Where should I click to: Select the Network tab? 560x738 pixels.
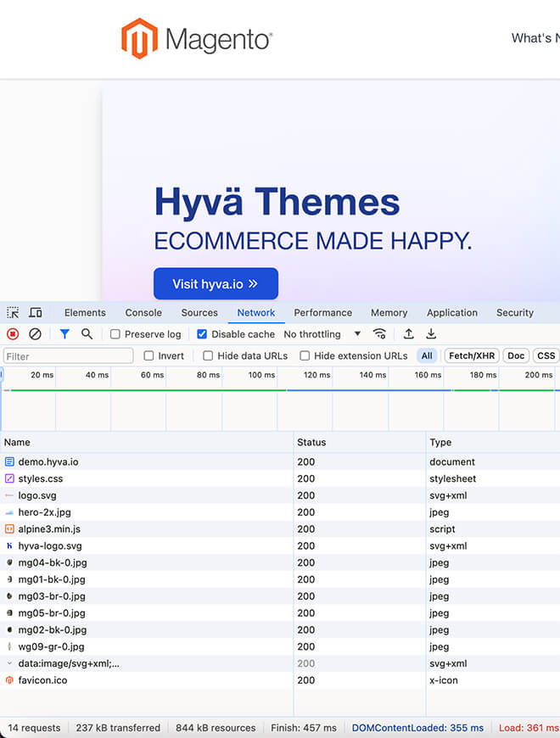(x=256, y=312)
